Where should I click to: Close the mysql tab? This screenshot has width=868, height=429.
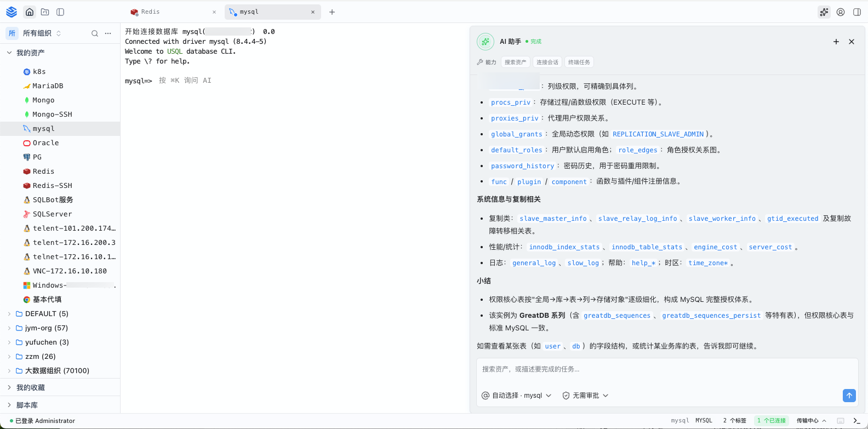point(313,12)
